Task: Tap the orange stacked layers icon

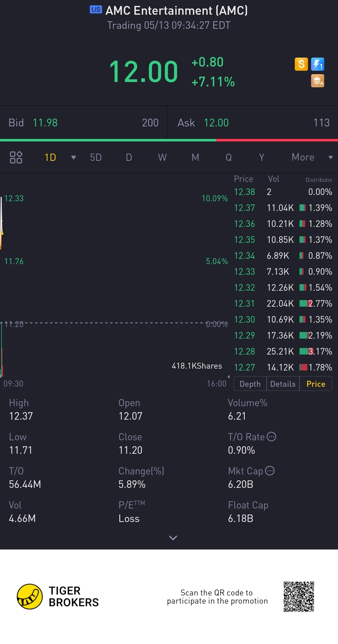Action: 318,81
